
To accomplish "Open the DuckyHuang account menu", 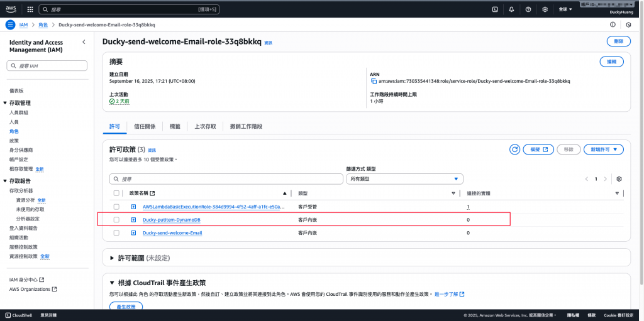I will [621, 13].
